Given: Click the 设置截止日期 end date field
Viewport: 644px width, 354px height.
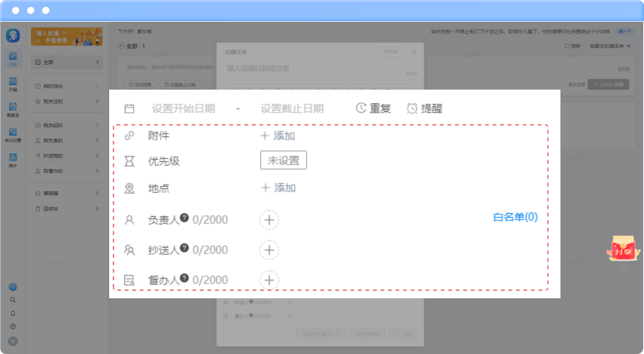Looking at the screenshot, I should pyautogui.click(x=292, y=108).
